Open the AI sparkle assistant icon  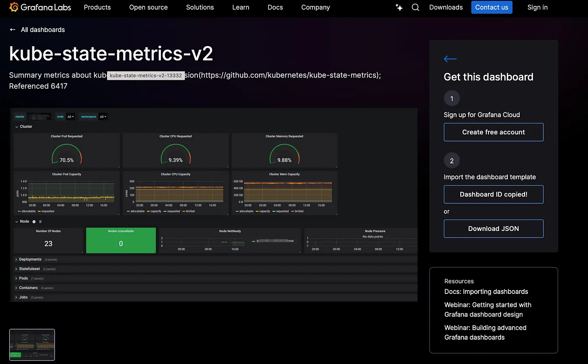[x=399, y=7]
